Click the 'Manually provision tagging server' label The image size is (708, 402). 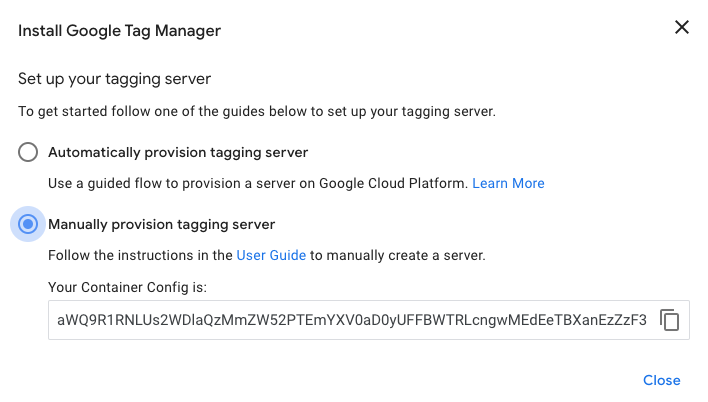[x=162, y=224]
